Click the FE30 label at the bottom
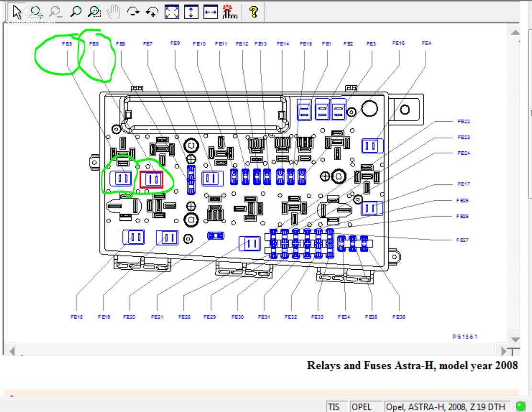 tap(238, 317)
